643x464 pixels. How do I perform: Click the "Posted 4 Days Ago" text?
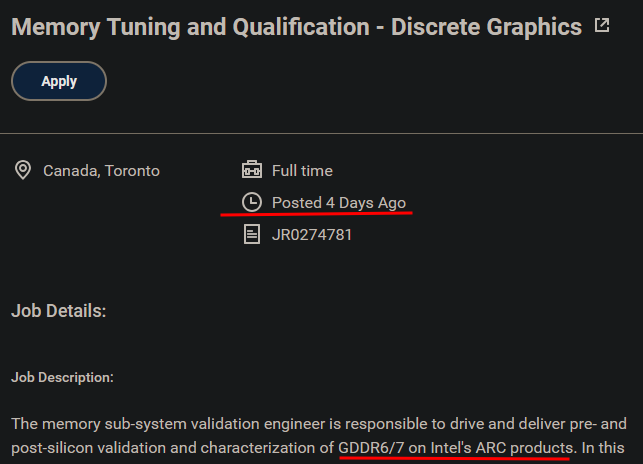[339, 203]
